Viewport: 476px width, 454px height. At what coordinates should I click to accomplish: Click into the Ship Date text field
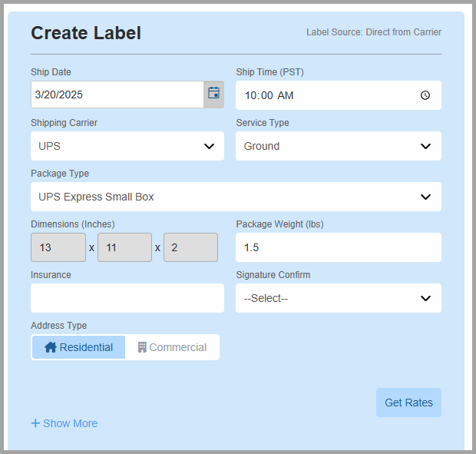117,94
